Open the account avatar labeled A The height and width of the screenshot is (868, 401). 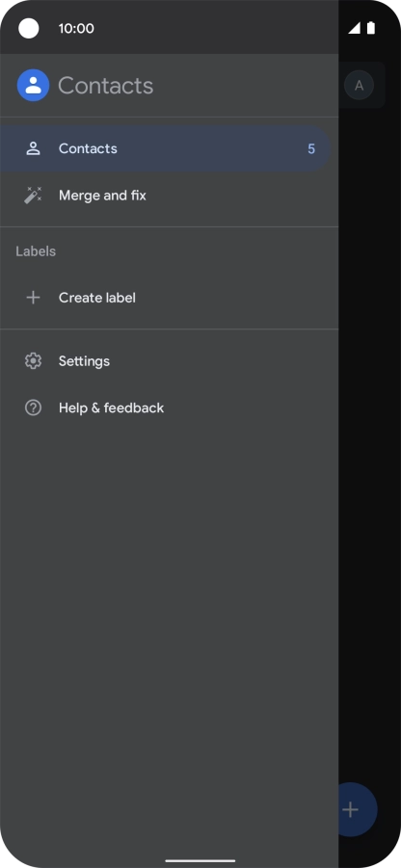[x=359, y=85]
